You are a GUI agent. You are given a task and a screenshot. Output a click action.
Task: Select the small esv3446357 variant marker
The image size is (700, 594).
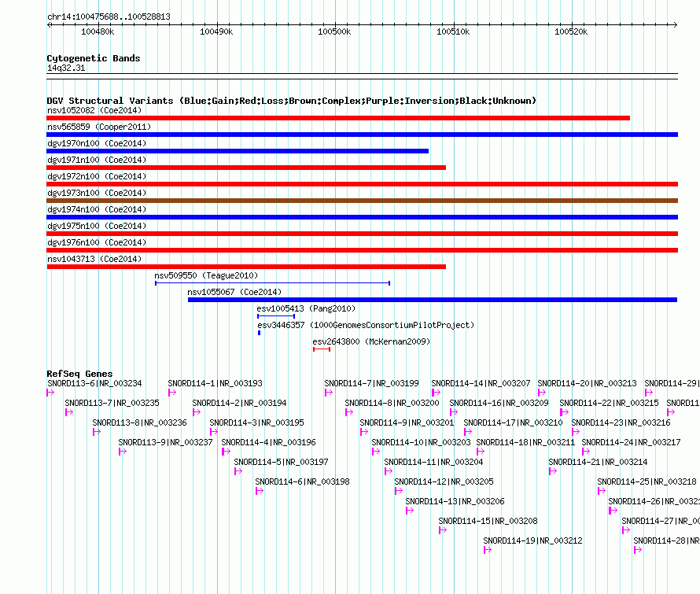click(x=259, y=333)
